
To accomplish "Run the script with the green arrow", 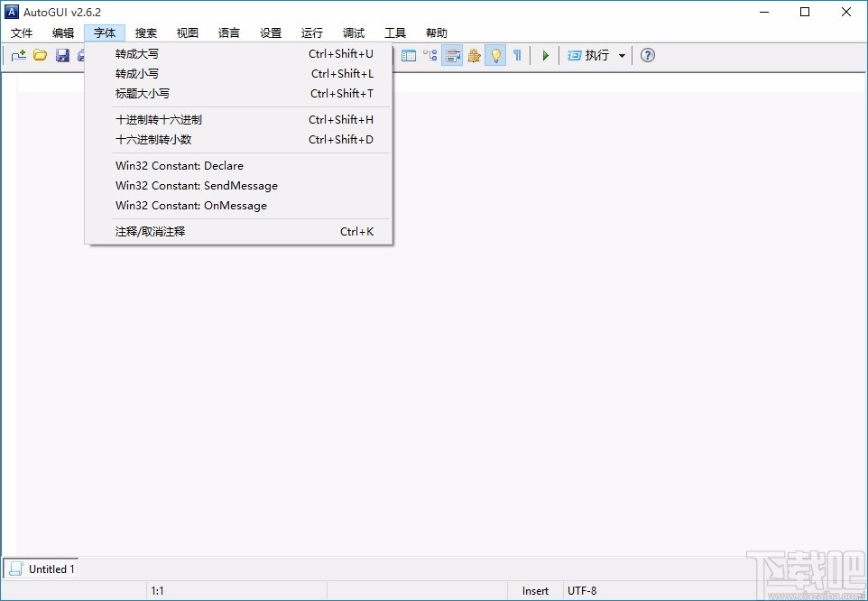I will coord(545,55).
